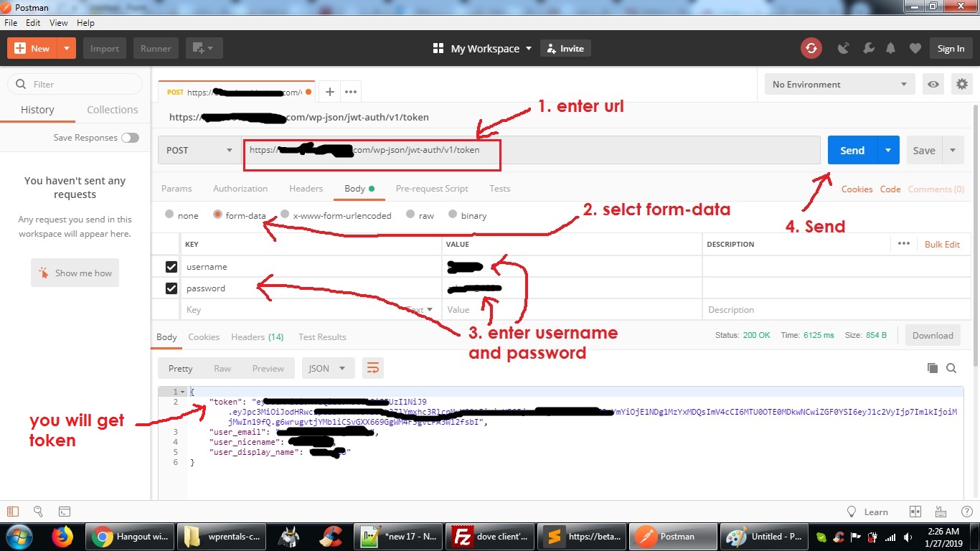Open the No Environment dropdown
This screenshot has height=551, width=980.
tap(839, 84)
